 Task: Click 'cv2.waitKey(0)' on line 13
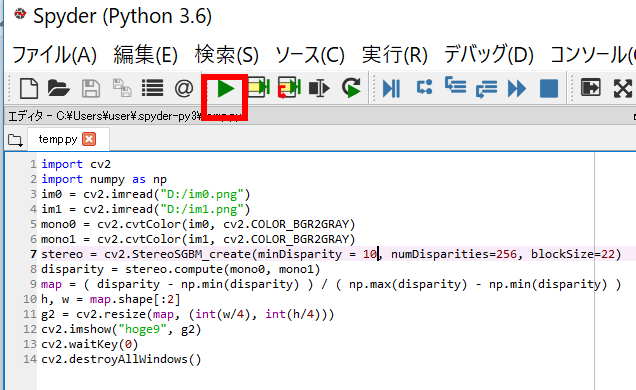pos(90,344)
